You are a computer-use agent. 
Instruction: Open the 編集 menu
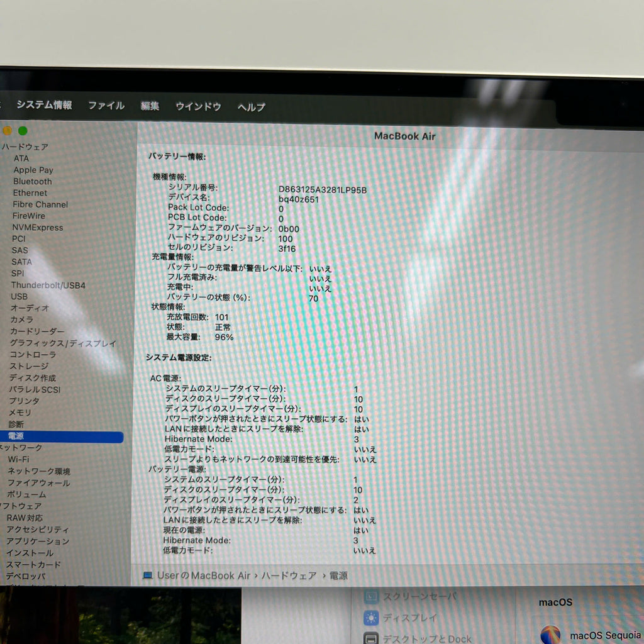tap(150, 106)
